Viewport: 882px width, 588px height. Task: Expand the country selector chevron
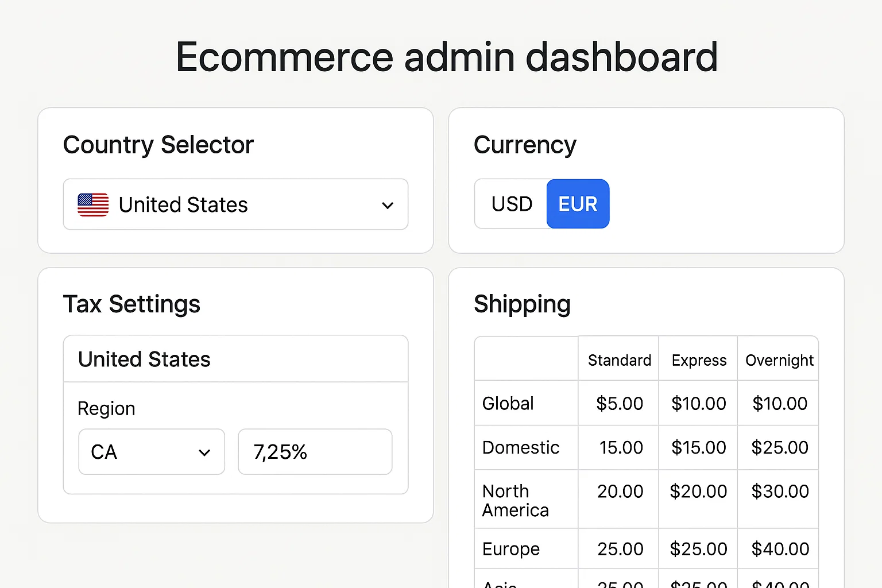coord(388,205)
